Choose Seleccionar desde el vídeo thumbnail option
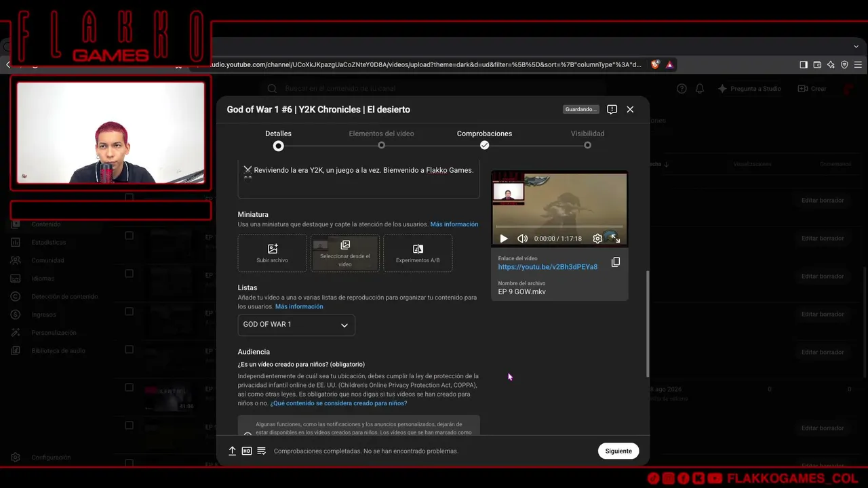 [x=344, y=253]
